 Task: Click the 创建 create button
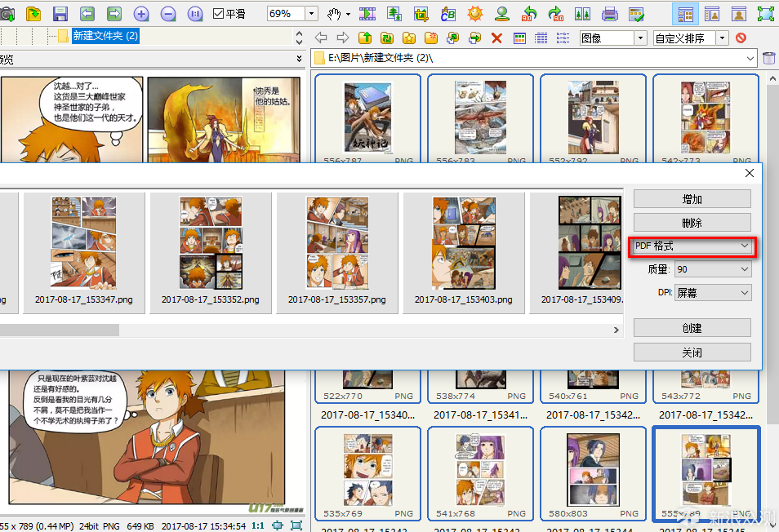point(692,328)
